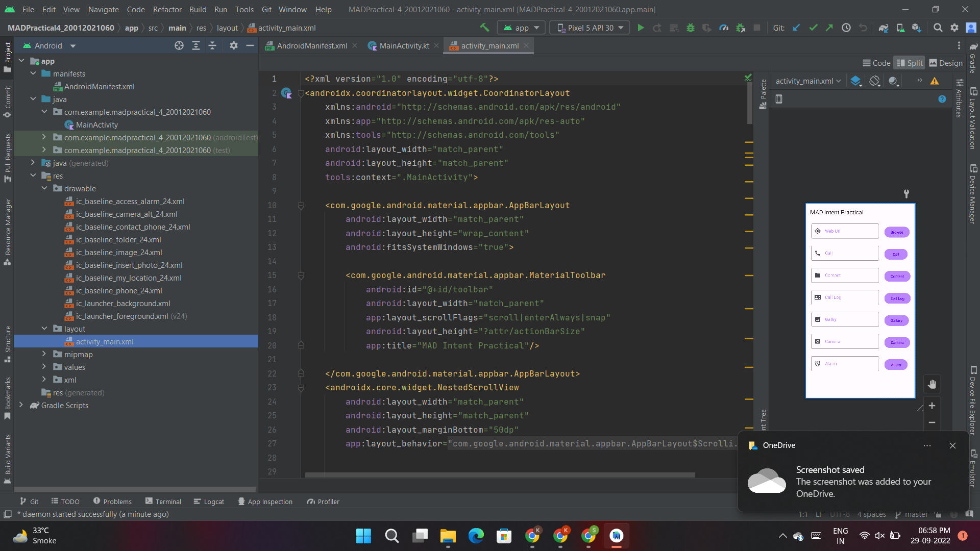
Task: Open the Debug app tool
Action: [x=691, y=28]
